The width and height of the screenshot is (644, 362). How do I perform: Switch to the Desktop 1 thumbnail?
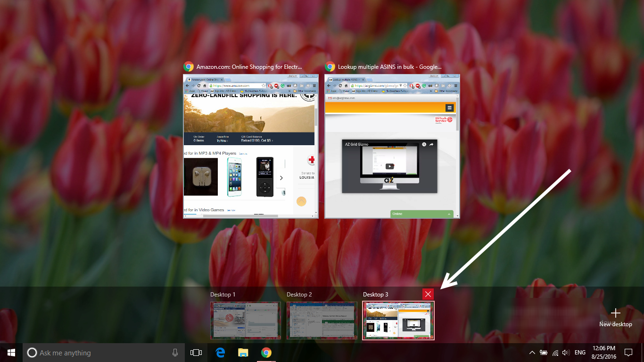(x=246, y=321)
